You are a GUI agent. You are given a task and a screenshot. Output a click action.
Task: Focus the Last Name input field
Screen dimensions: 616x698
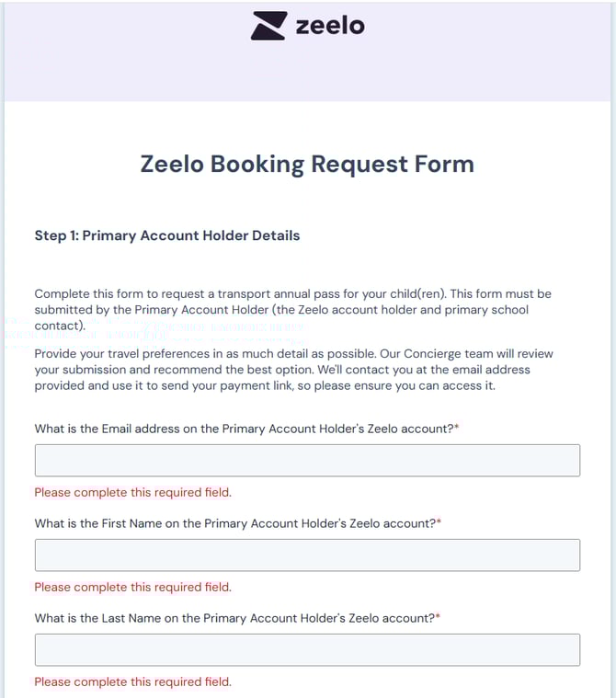point(307,650)
